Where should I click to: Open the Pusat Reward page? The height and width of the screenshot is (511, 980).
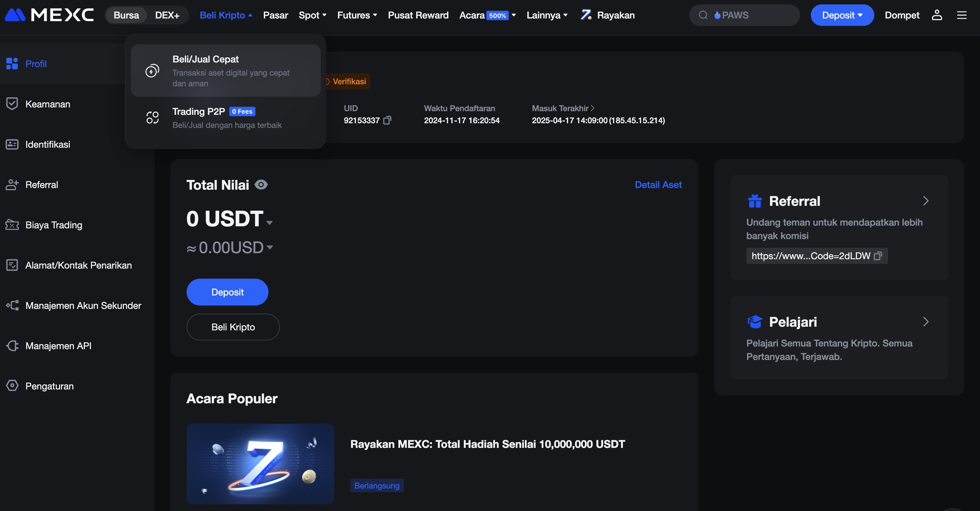coord(418,15)
